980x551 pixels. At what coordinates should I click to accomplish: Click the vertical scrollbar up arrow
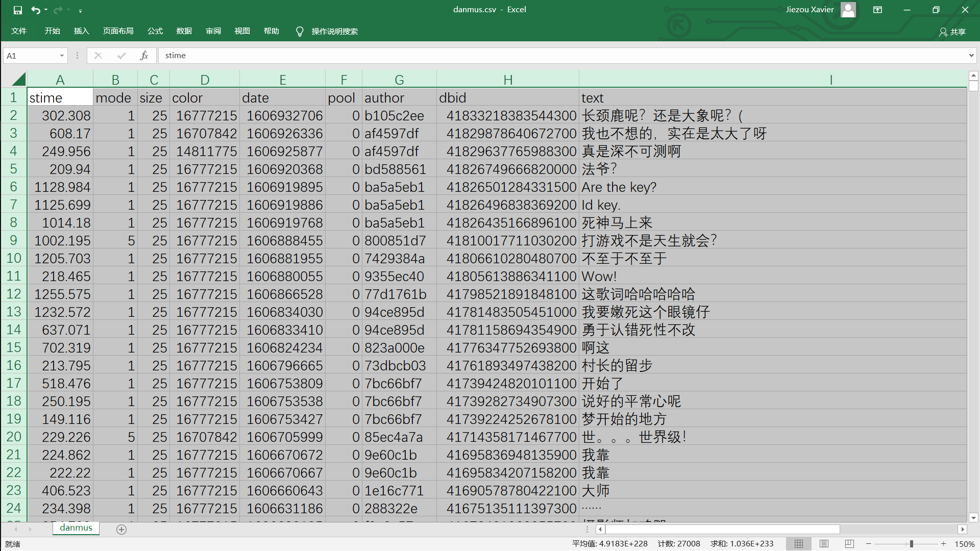(973, 76)
